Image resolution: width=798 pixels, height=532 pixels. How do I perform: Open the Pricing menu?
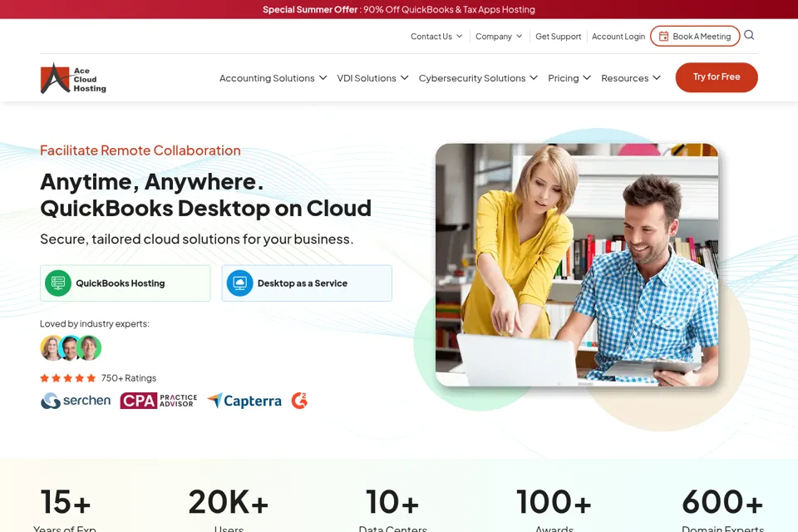click(x=569, y=78)
